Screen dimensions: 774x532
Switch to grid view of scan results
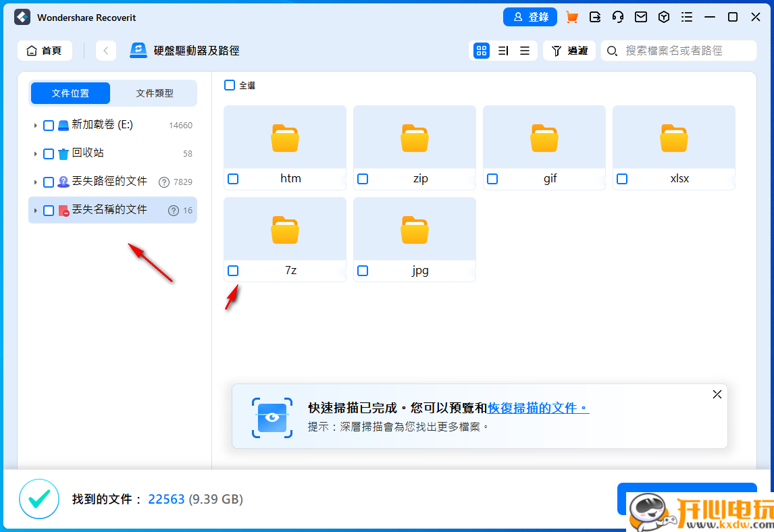tap(481, 51)
